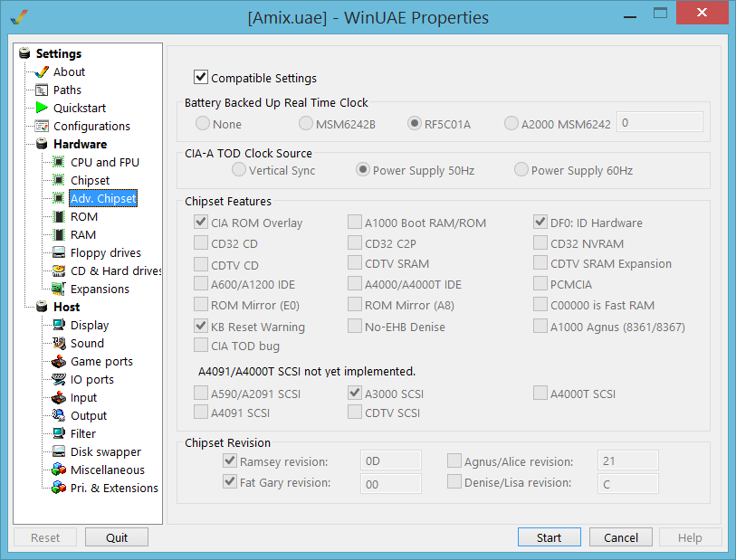The height and width of the screenshot is (560, 736).
Task: Click the Quit button
Action: click(x=117, y=537)
